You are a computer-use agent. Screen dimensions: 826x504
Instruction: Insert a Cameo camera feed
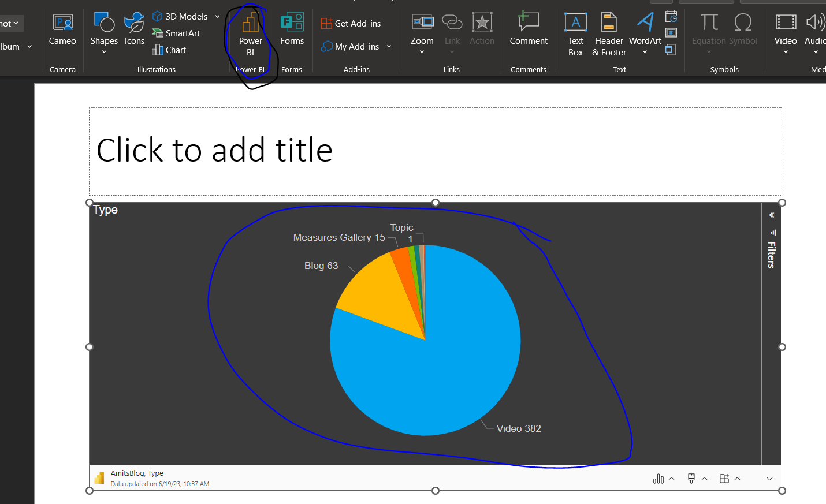click(x=62, y=29)
